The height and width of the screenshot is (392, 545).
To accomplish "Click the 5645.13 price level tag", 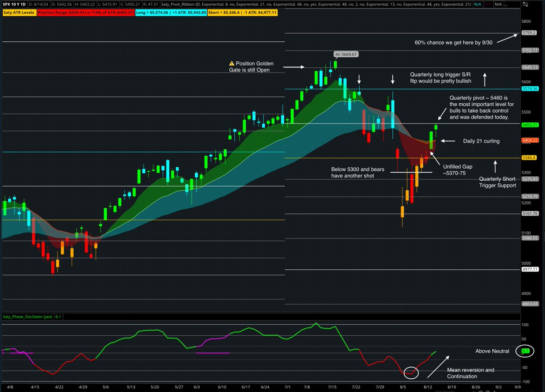I will [x=530, y=67].
